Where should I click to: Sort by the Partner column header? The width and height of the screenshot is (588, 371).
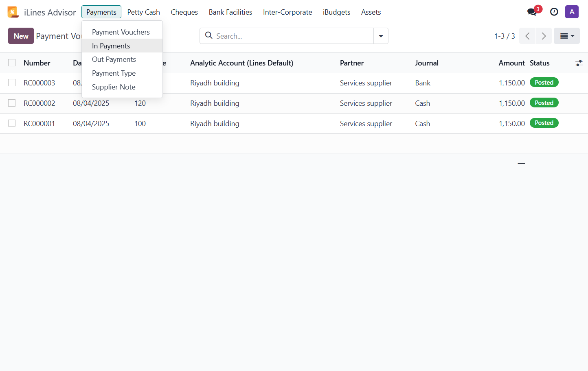point(352,63)
